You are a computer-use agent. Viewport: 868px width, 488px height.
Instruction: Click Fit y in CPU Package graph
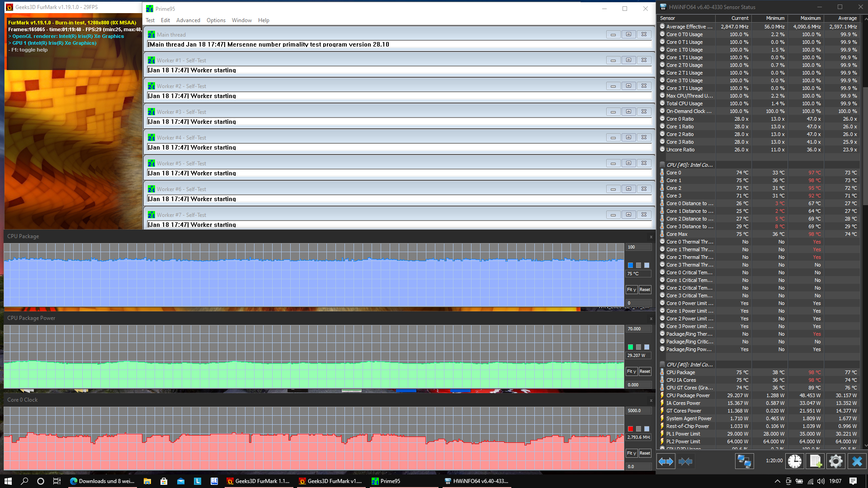[x=632, y=290]
